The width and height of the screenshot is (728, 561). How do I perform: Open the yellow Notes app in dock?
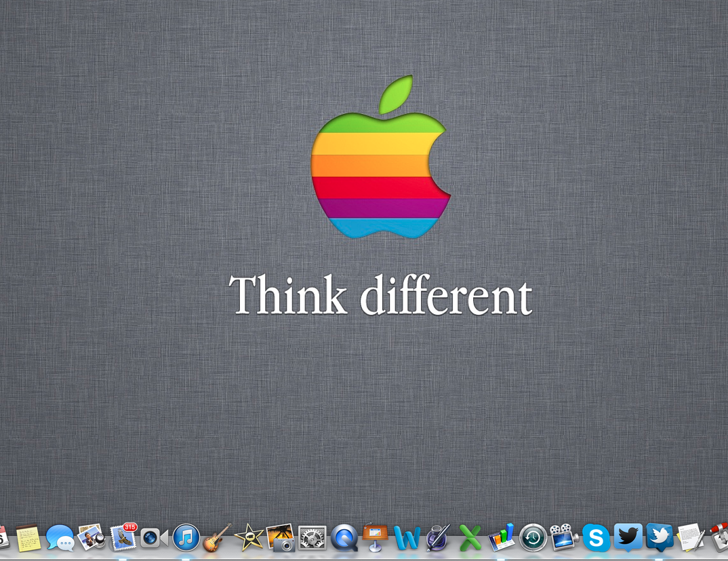28,538
